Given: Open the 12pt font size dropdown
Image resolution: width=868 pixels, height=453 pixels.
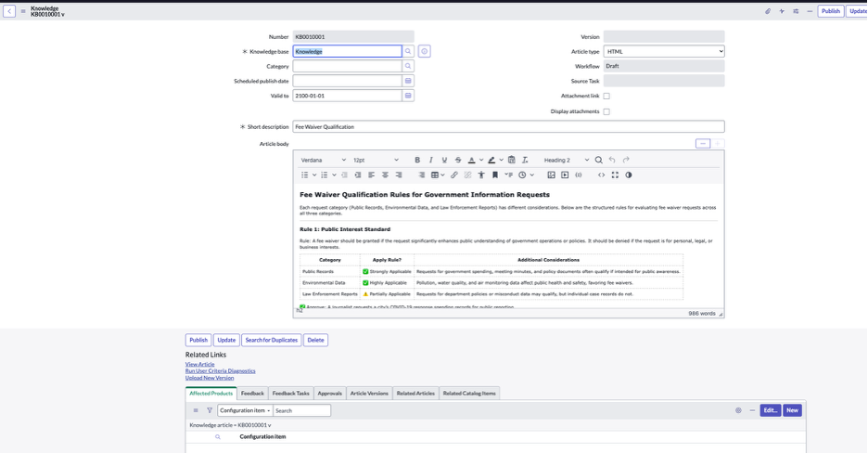Looking at the screenshot, I should [x=376, y=160].
